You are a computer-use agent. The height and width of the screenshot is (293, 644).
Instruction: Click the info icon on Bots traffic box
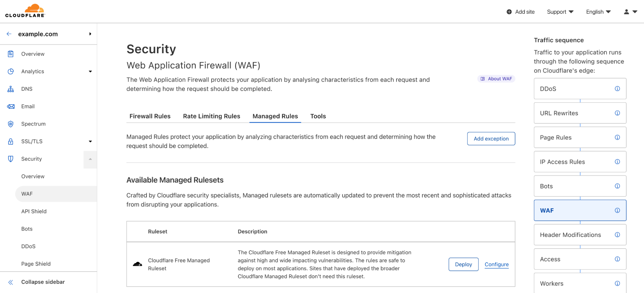[x=617, y=186]
